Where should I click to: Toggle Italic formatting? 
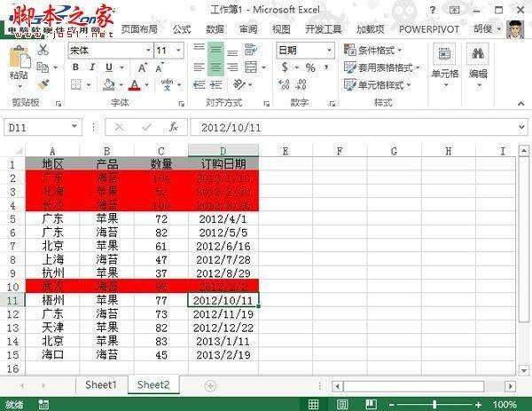pos(92,67)
